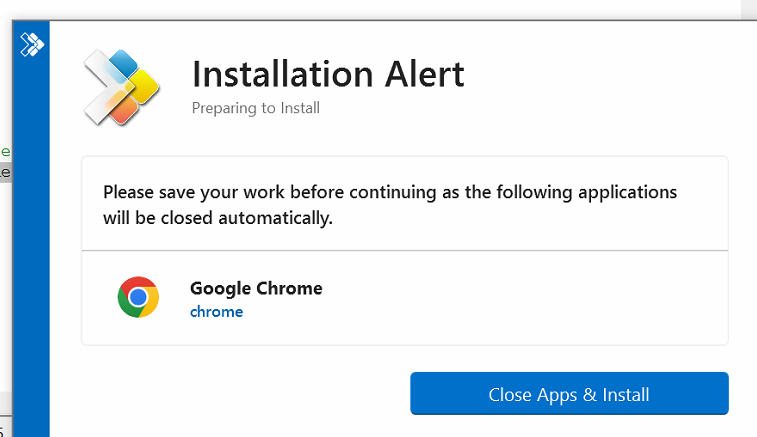Click the scrollbar behind the dialog's top-right corner

749,10
